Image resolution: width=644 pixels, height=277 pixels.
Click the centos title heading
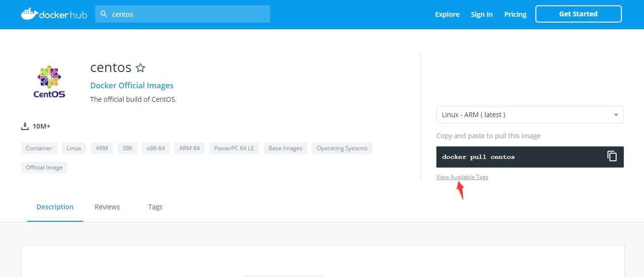tap(111, 68)
